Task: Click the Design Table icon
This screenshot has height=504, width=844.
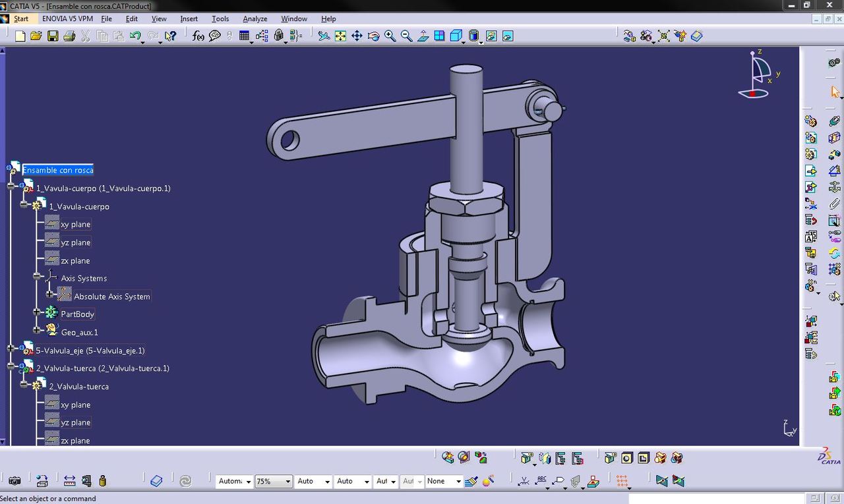Action: coord(245,36)
